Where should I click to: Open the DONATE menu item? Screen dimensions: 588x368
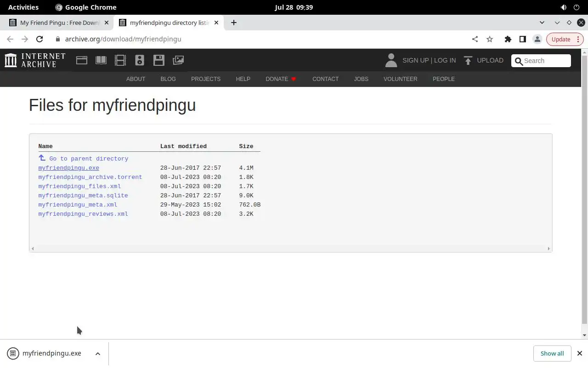click(x=281, y=79)
